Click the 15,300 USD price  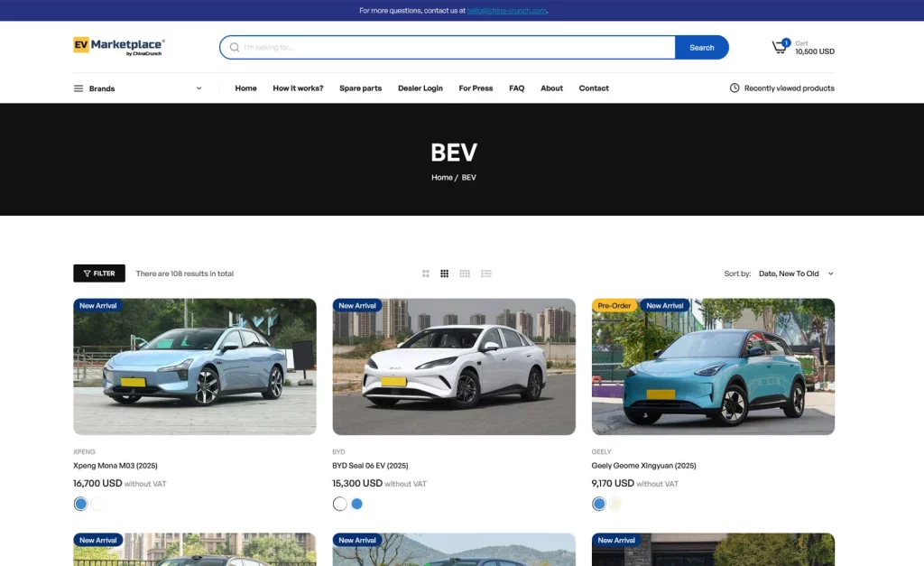click(x=357, y=484)
